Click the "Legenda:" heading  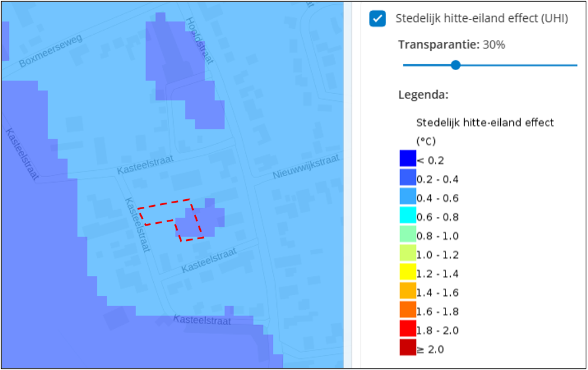point(424,95)
